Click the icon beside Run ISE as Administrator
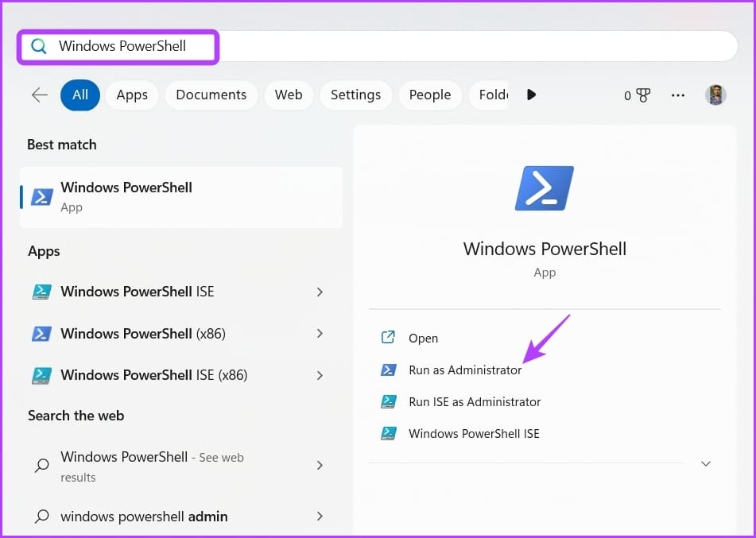Screen dimensions: 756x538 click(x=389, y=401)
